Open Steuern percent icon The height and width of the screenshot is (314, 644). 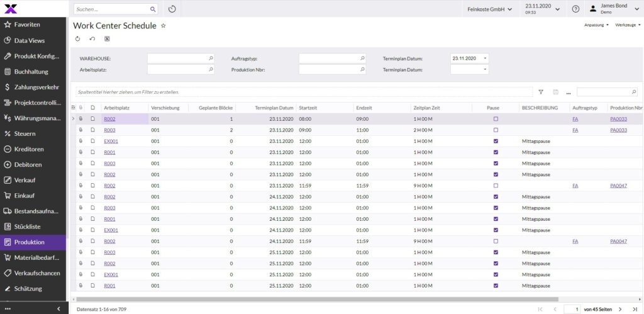tap(7, 133)
